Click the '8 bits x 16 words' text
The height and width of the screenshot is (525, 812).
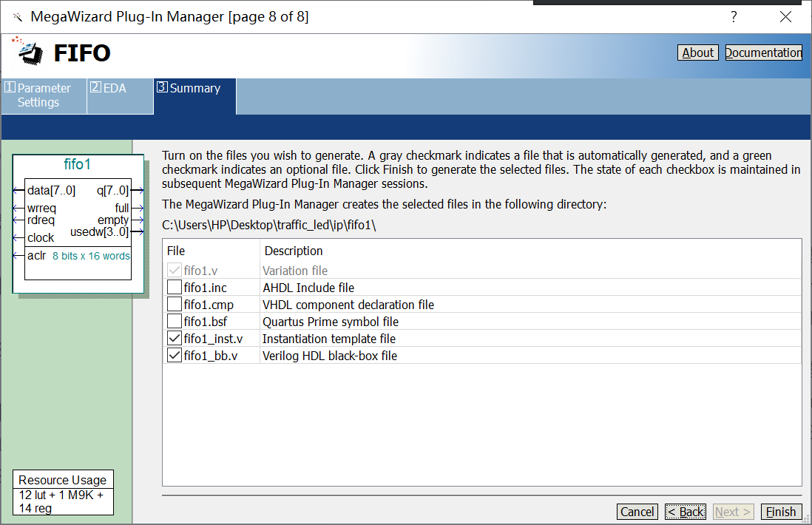pos(91,256)
